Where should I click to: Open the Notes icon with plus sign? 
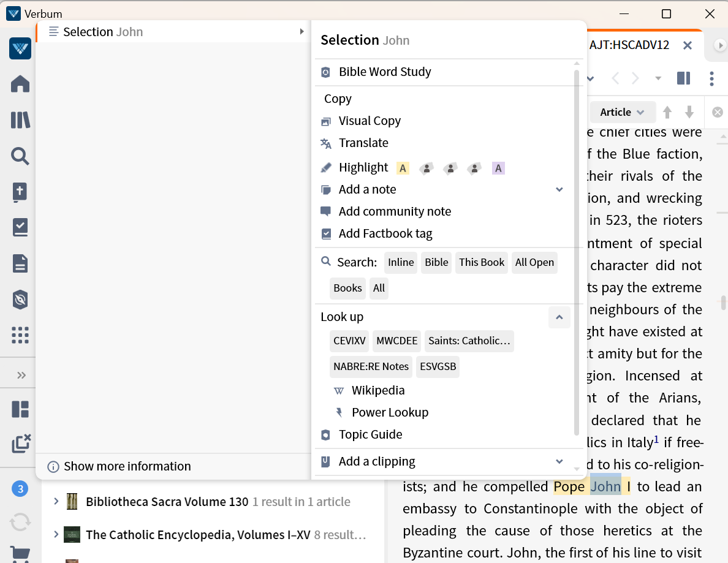click(x=20, y=192)
